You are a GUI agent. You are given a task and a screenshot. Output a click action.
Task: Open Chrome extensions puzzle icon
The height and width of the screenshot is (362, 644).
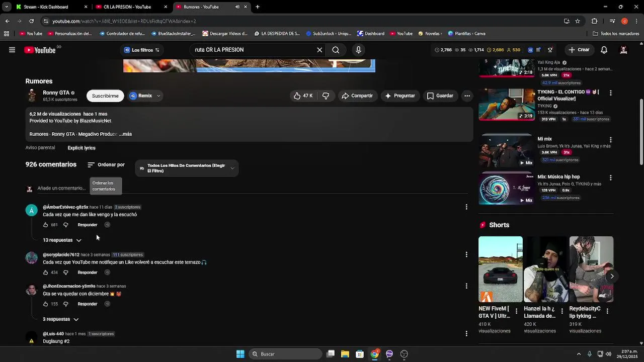594,21
